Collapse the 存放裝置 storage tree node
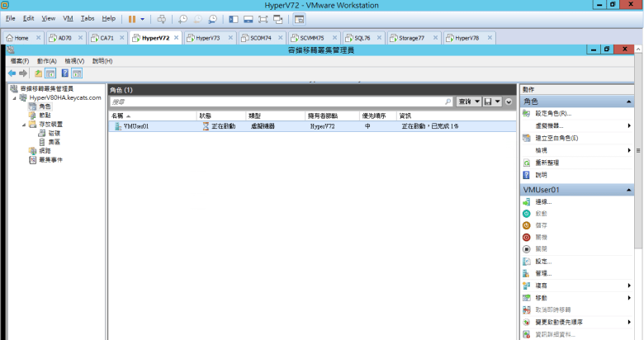The image size is (644, 340). click(x=22, y=124)
